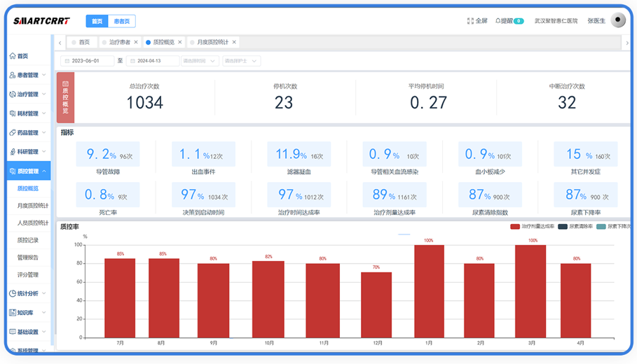Select the 质控概览 page tab
This screenshot has width=637, height=364.
tap(163, 42)
